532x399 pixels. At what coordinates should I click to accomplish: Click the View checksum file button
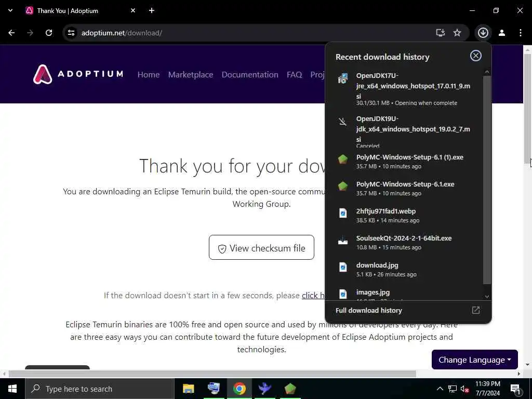pyautogui.click(x=262, y=247)
